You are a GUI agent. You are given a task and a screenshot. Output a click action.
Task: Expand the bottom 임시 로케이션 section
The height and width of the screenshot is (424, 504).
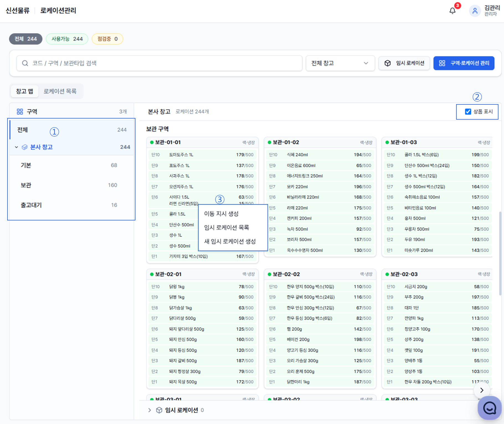tap(150, 410)
